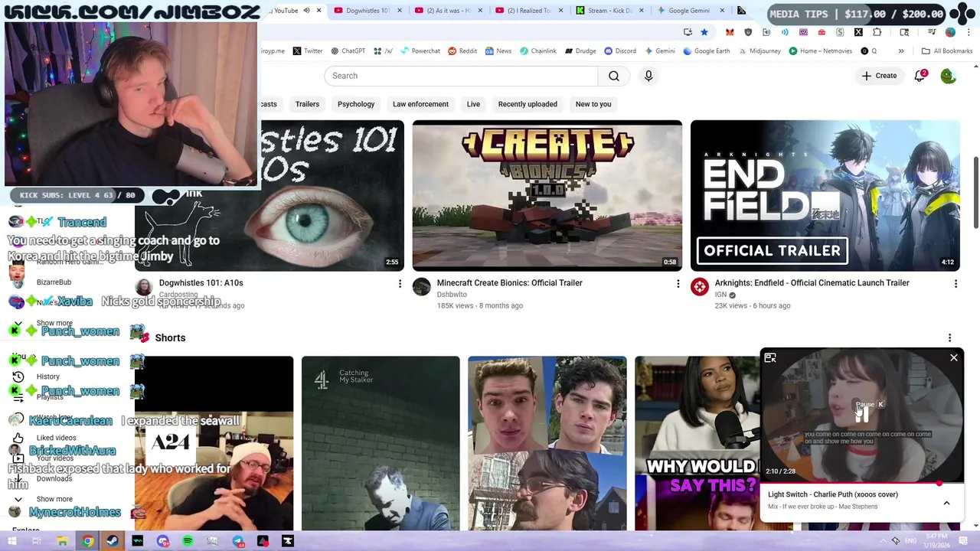Click the miniplayer red progress bar
Image resolution: width=980 pixels, height=551 pixels.
[861, 483]
